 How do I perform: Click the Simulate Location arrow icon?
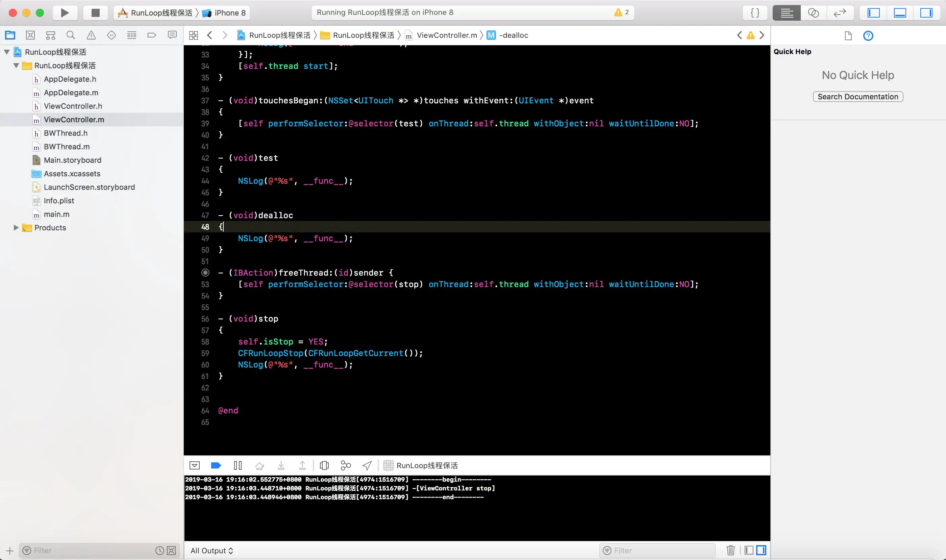pos(367,465)
